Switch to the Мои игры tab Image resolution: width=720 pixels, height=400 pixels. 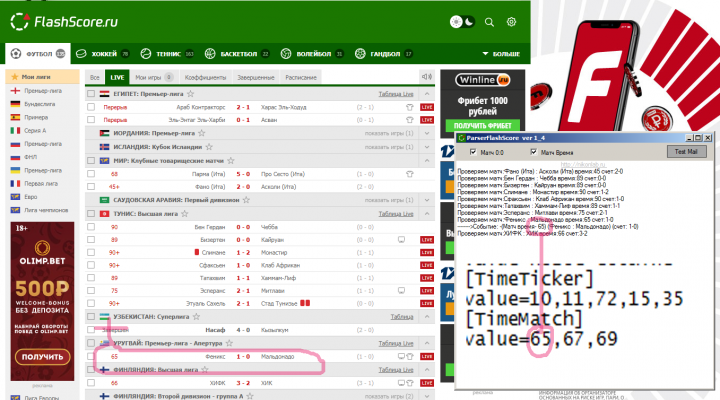click(154, 77)
